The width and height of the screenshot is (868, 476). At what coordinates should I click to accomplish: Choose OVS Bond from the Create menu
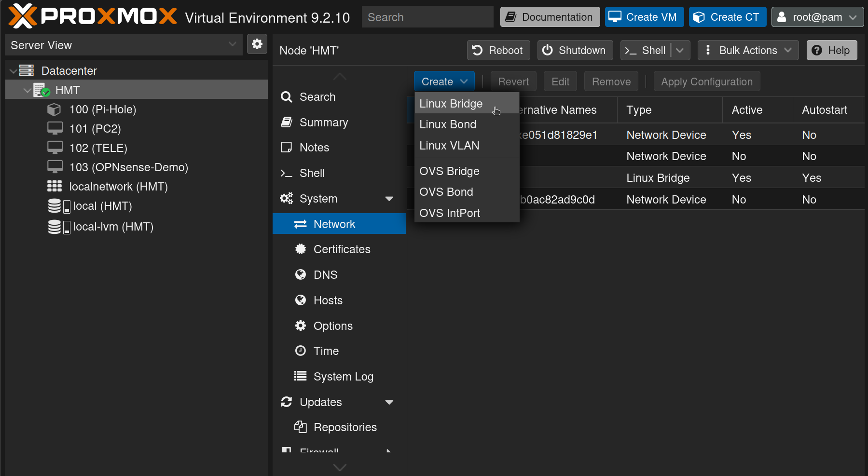(467, 192)
